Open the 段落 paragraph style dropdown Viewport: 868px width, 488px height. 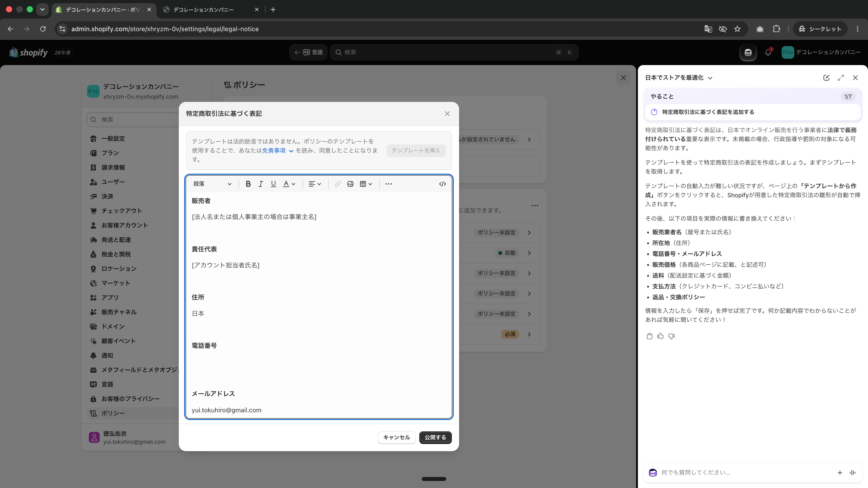pyautogui.click(x=212, y=184)
